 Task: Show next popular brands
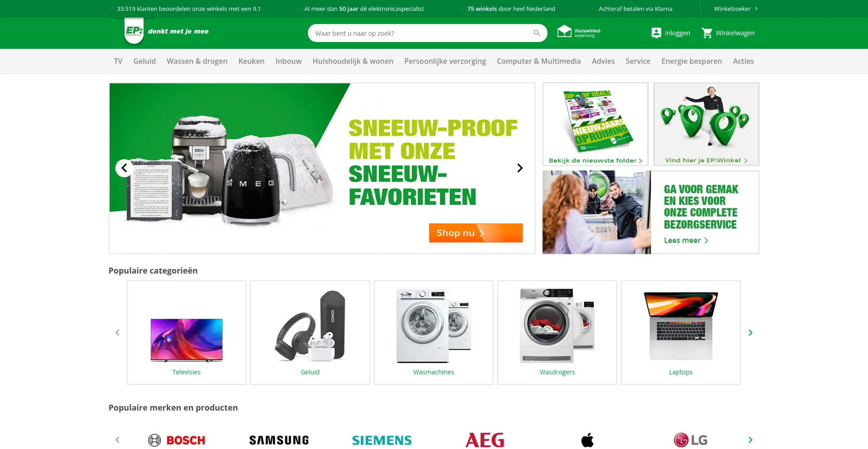[x=750, y=440]
